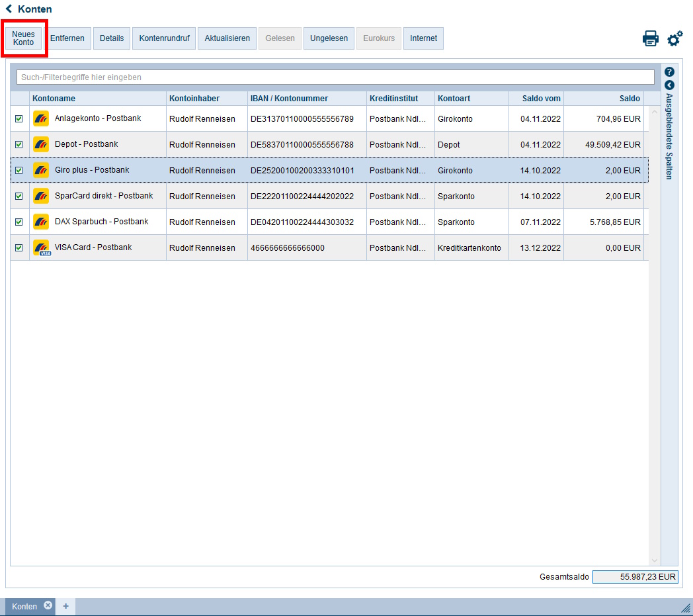Uncheck the Giro plus - Postbank checkbox
Image resolution: width=693 pixels, height=616 pixels.
(x=19, y=170)
